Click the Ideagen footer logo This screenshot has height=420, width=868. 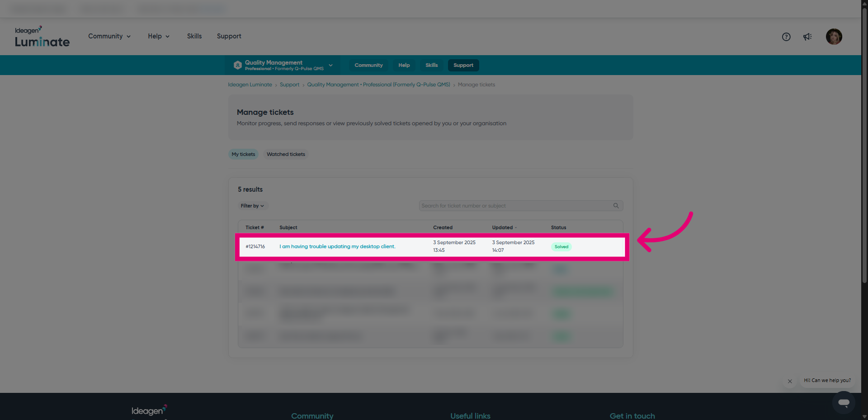tap(149, 411)
